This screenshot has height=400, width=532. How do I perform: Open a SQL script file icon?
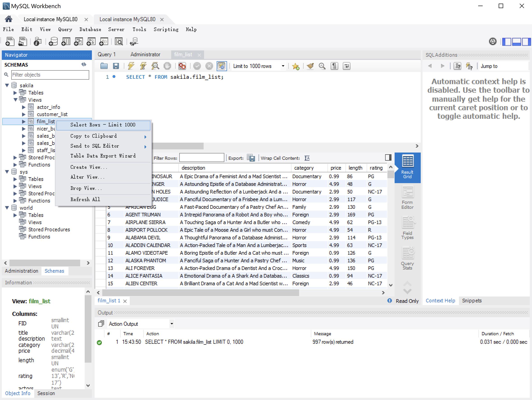pyautogui.click(x=23, y=42)
